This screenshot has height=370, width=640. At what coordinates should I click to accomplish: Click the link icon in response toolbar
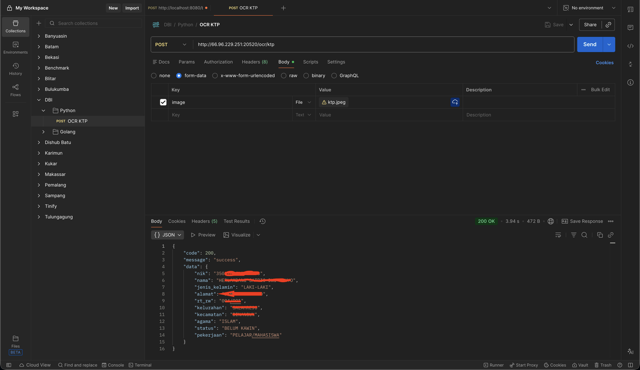[x=611, y=235]
